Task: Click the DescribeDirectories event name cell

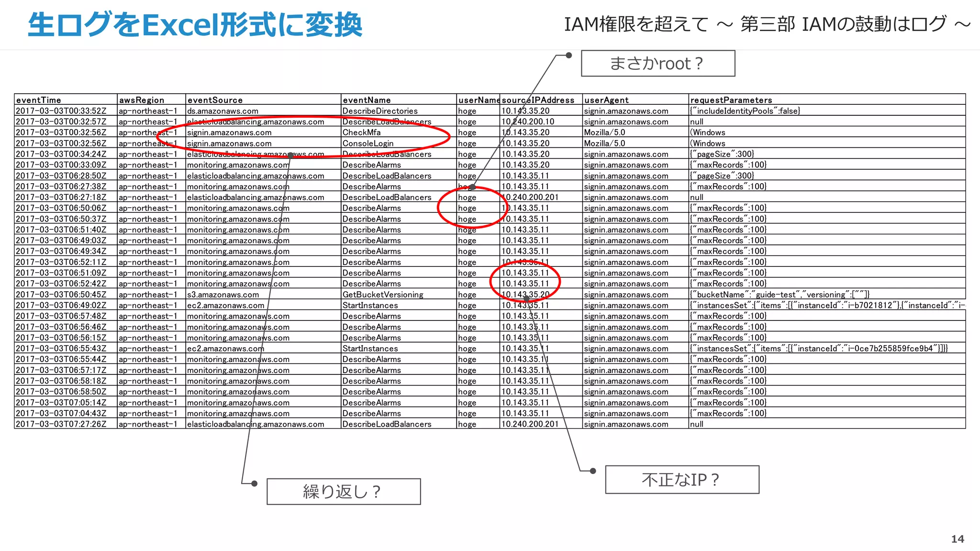Action: click(399, 110)
